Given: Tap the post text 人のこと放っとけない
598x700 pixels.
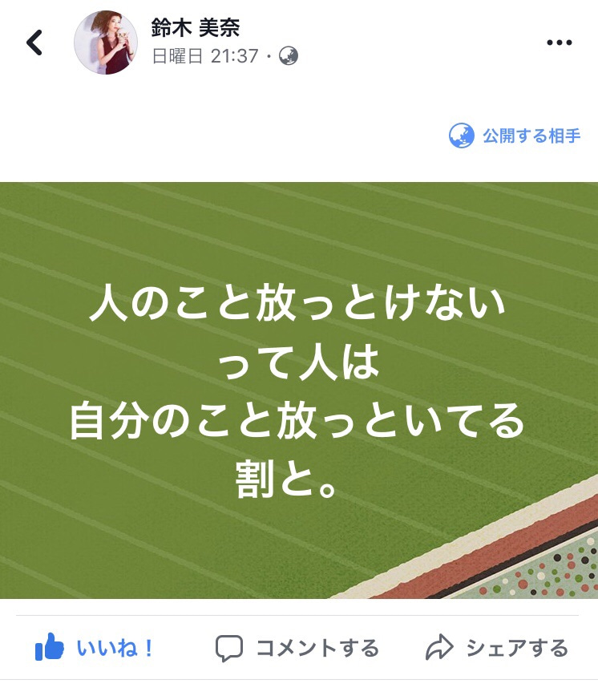Looking at the screenshot, I should coord(297,303).
